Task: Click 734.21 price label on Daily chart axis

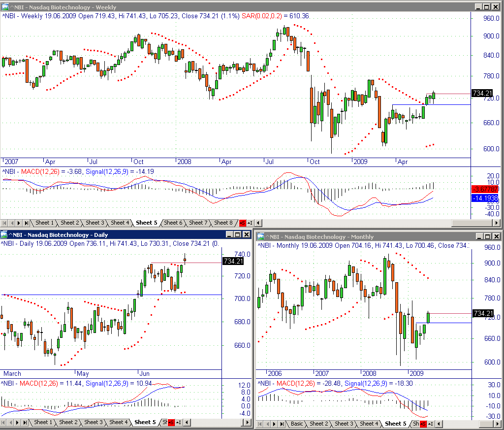Action: pos(233,261)
